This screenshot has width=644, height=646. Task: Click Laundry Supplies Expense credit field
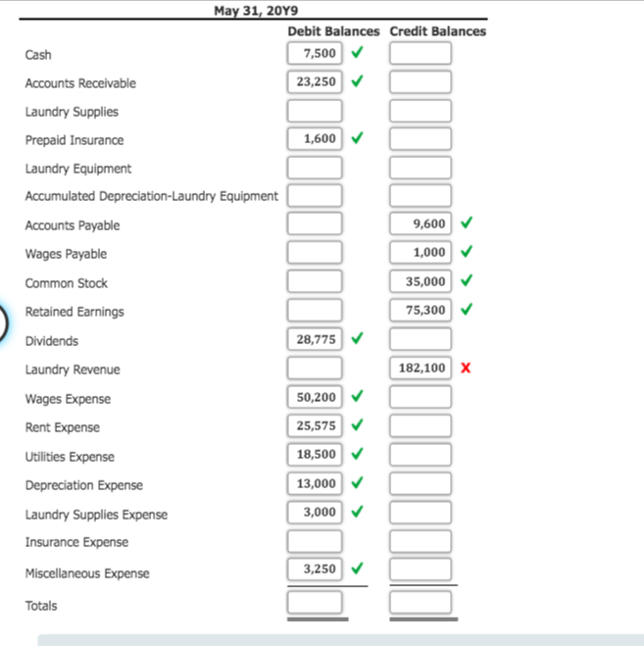click(421, 512)
